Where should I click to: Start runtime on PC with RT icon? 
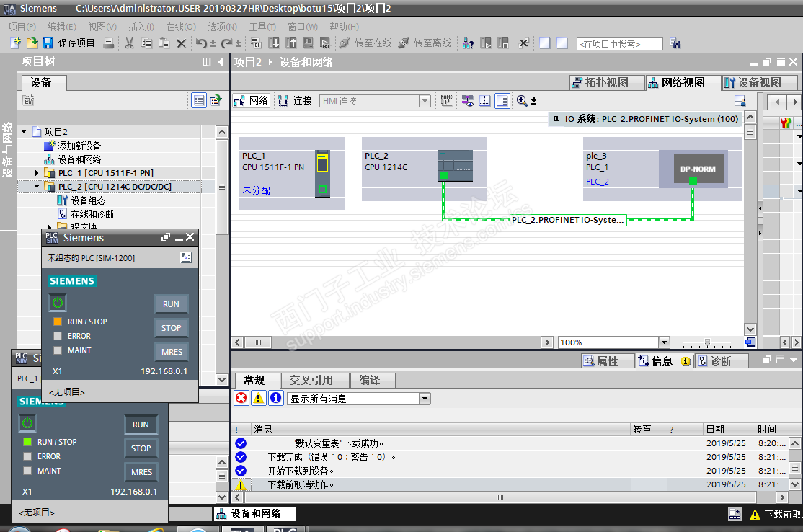[x=325, y=43]
